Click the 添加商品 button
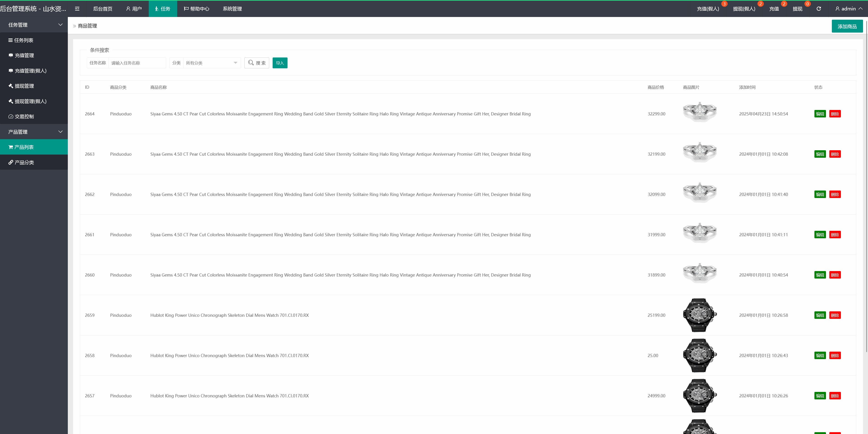The height and width of the screenshot is (434, 868). pos(847,26)
